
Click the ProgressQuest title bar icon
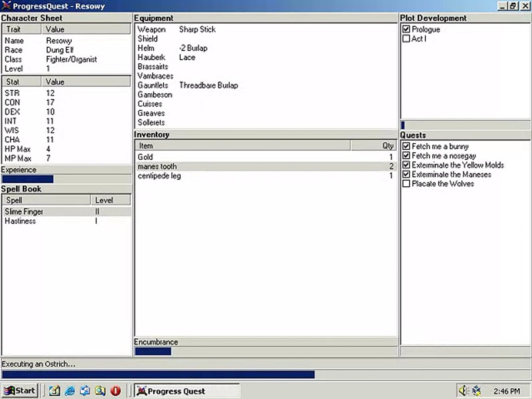click(6, 6)
